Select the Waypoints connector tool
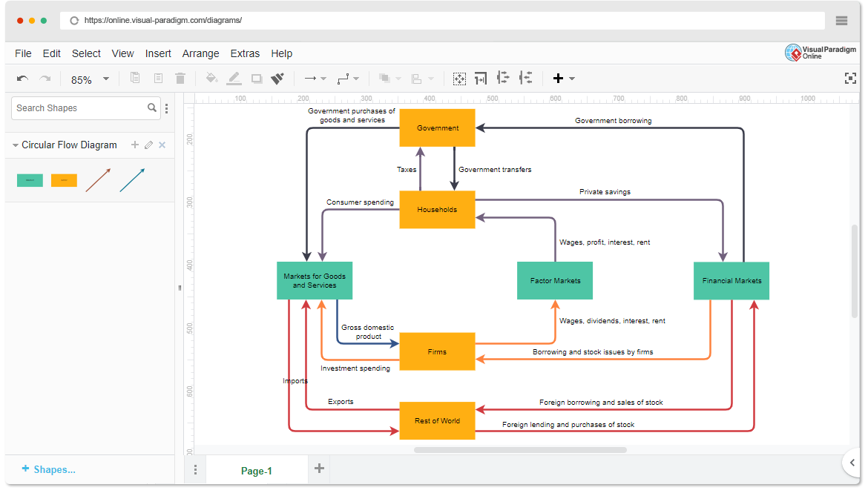868x493 pixels. [343, 79]
